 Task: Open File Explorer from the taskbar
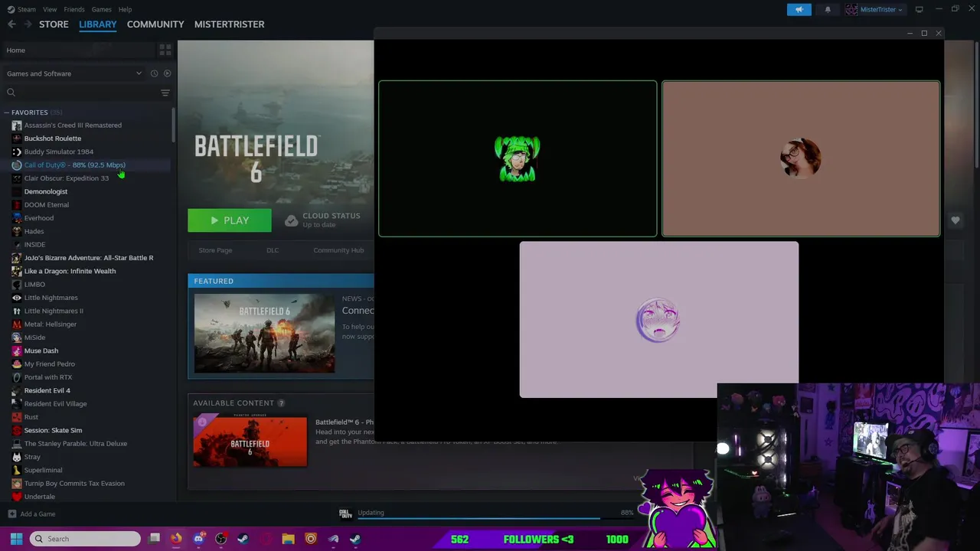click(288, 539)
